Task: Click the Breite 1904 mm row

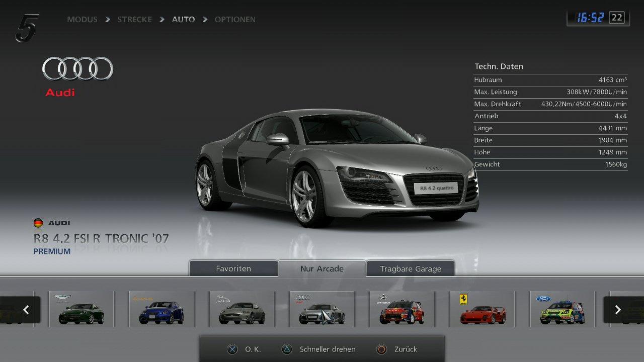Action: pos(550,140)
